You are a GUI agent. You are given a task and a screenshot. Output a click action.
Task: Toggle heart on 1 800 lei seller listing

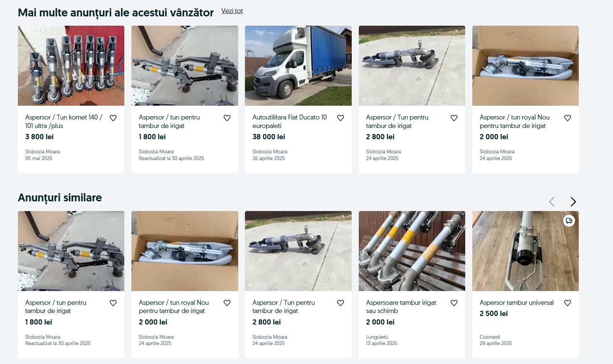click(227, 118)
